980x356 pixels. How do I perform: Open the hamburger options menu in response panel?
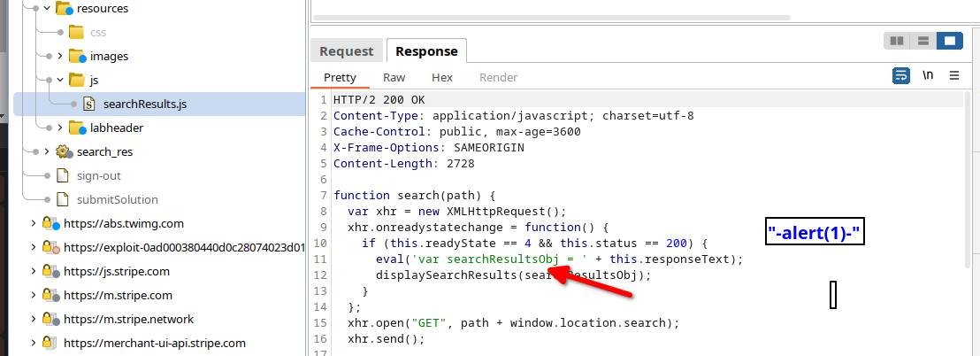954,75
